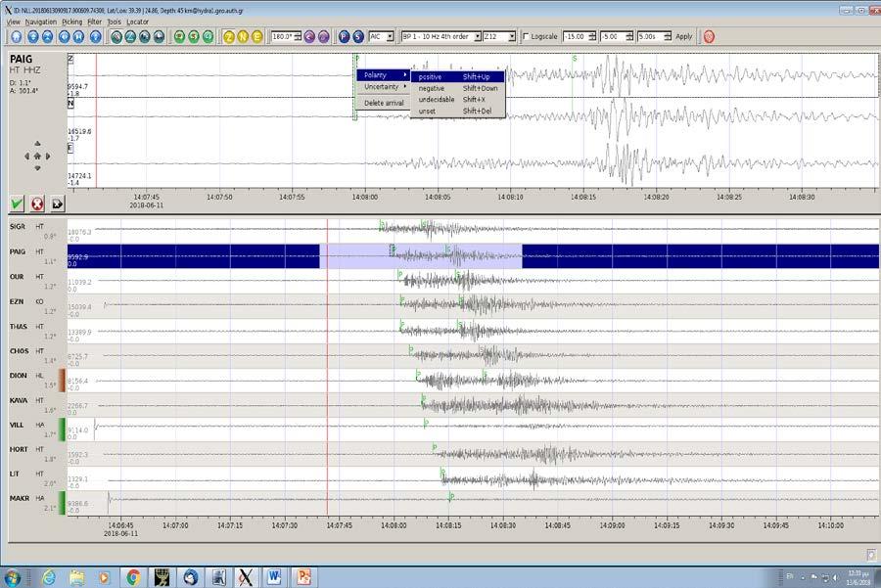Select the LIT station trace row
This screenshot has width=881, height=588.
click(x=443, y=478)
